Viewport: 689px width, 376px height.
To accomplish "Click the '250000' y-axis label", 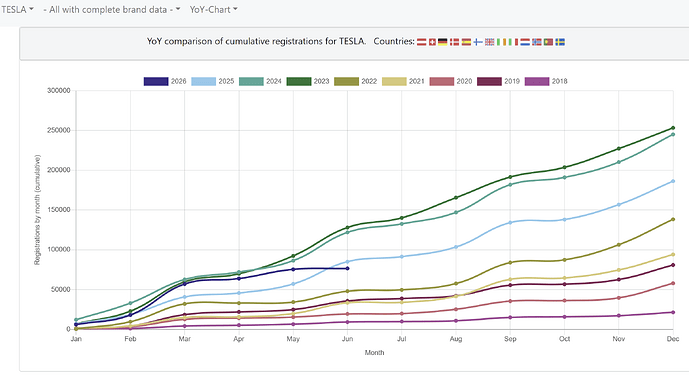I will (x=59, y=130).
